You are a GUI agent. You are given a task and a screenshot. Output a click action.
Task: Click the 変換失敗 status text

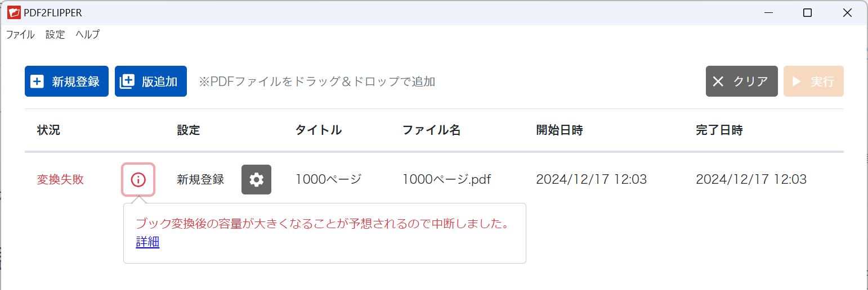click(x=60, y=180)
